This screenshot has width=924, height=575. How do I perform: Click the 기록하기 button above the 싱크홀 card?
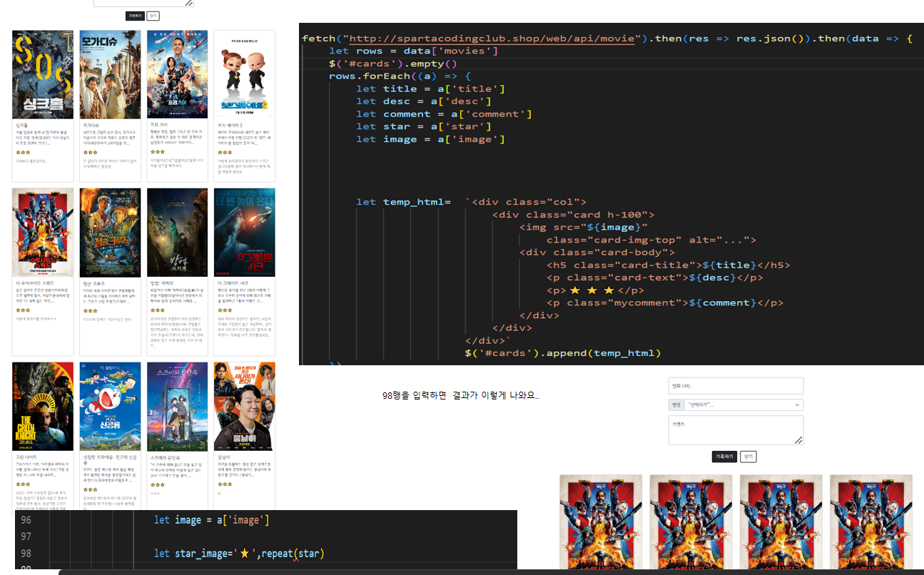click(x=135, y=15)
